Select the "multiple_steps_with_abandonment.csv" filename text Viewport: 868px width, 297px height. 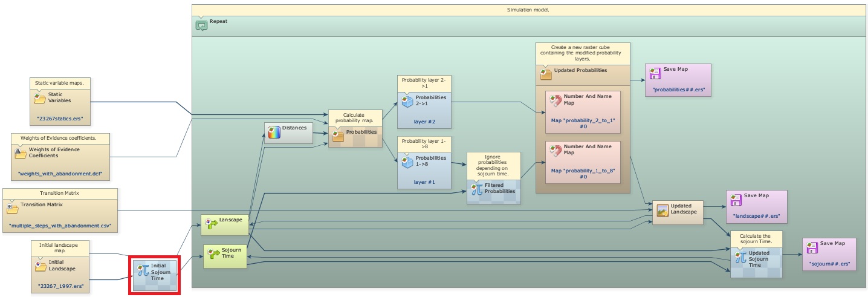pos(60,226)
